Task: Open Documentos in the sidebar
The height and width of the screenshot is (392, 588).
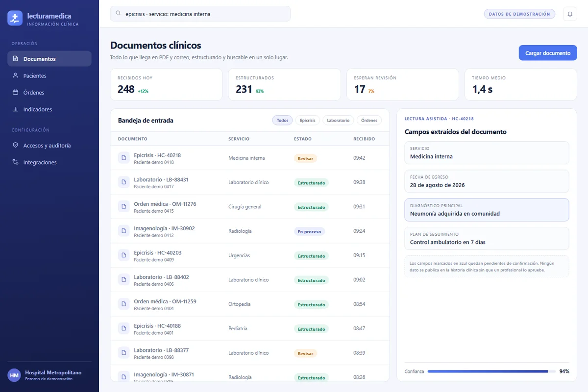Action: 49,59
